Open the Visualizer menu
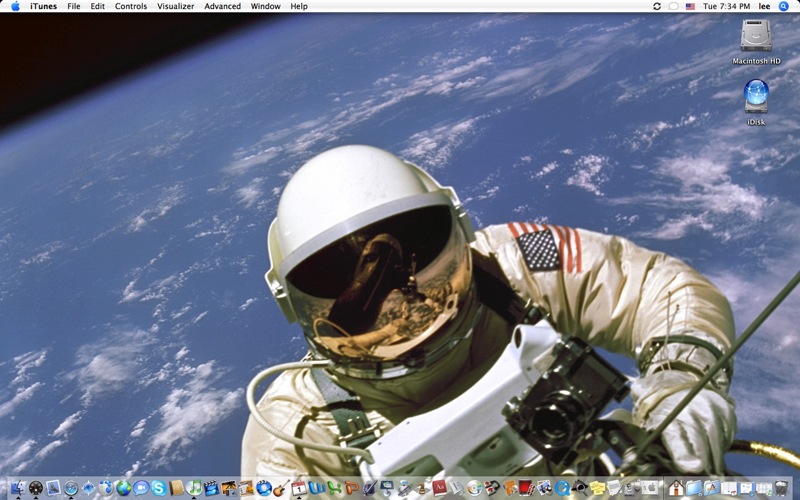This screenshot has width=800, height=500. point(176,6)
